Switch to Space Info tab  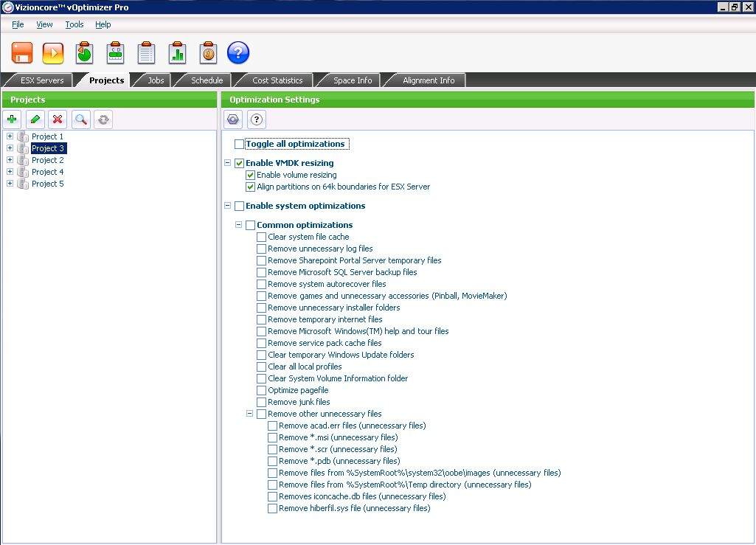(353, 80)
